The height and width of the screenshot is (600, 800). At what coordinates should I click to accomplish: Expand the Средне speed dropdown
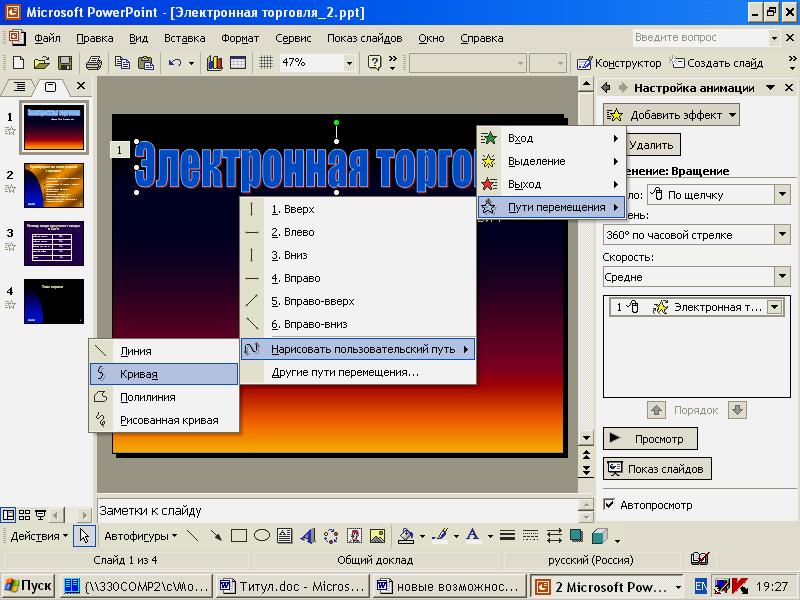(782, 277)
